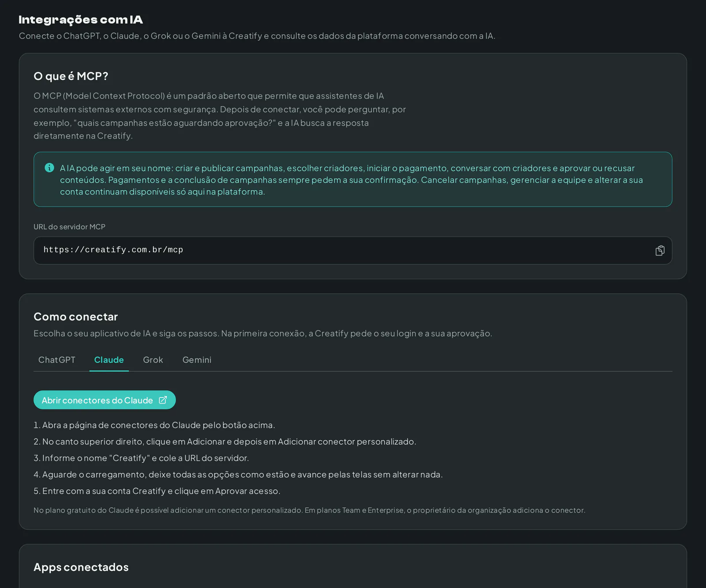706x588 pixels.
Task: Switch to the ChatGPT tab
Action: click(x=57, y=360)
